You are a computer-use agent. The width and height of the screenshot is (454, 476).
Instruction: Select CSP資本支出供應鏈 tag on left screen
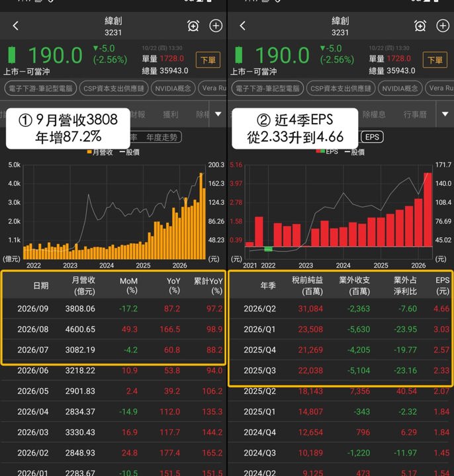click(x=114, y=89)
